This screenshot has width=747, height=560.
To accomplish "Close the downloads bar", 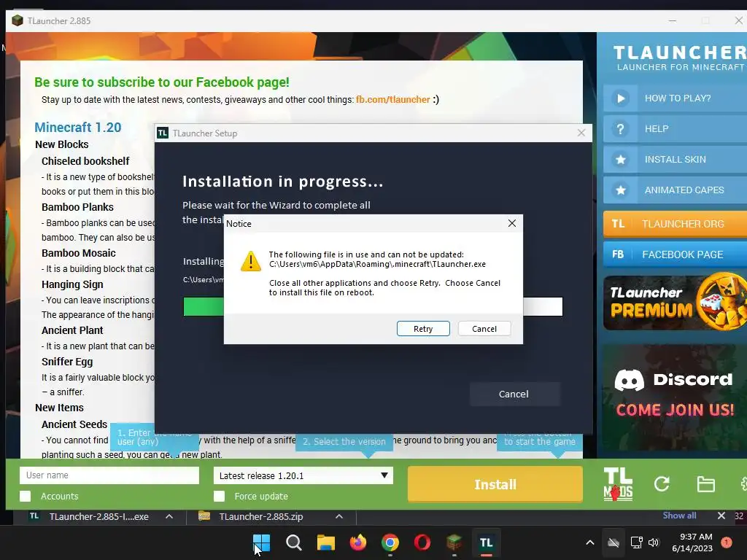I will pyautogui.click(x=721, y=516).
